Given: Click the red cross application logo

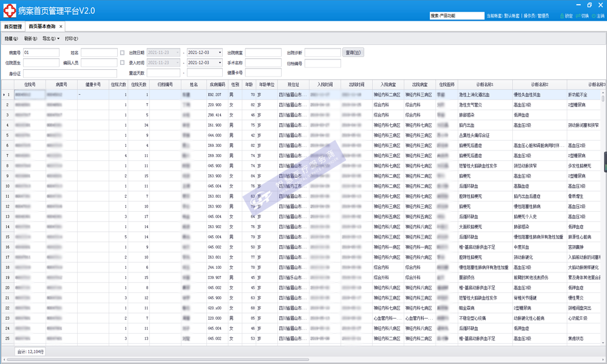Looking at the screenshot, I should tap(8, 11).
